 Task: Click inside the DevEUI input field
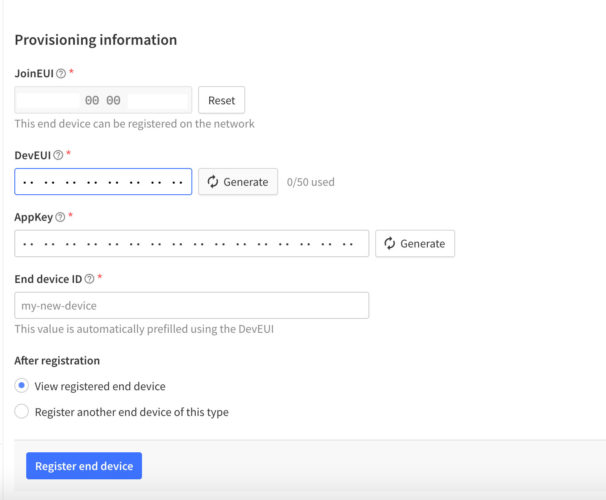click(103, 182)
